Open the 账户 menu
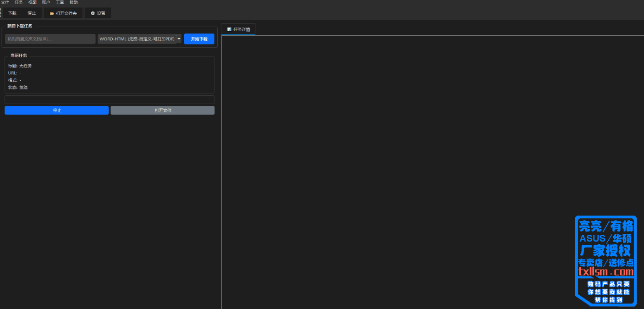This screenshot has width=644, height=309. (46, 2)
